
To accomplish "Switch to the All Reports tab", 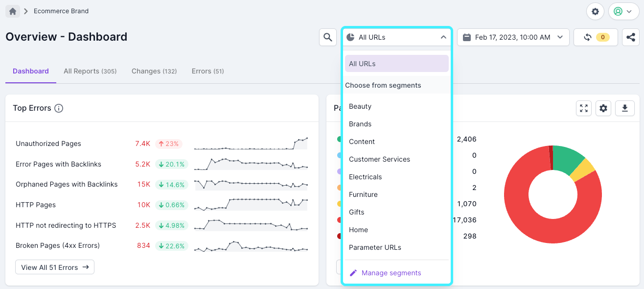I will (90, 71).
